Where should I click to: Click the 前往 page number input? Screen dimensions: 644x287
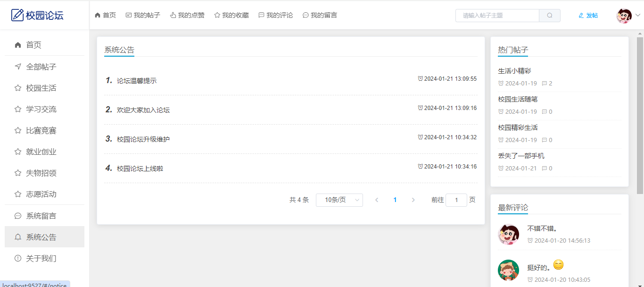pos(456,200)
